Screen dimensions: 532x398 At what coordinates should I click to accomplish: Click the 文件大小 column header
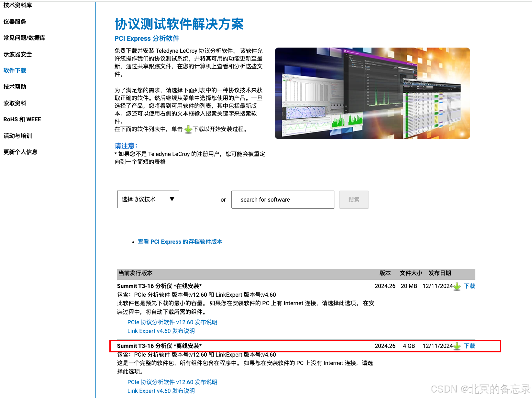[411, 273]
